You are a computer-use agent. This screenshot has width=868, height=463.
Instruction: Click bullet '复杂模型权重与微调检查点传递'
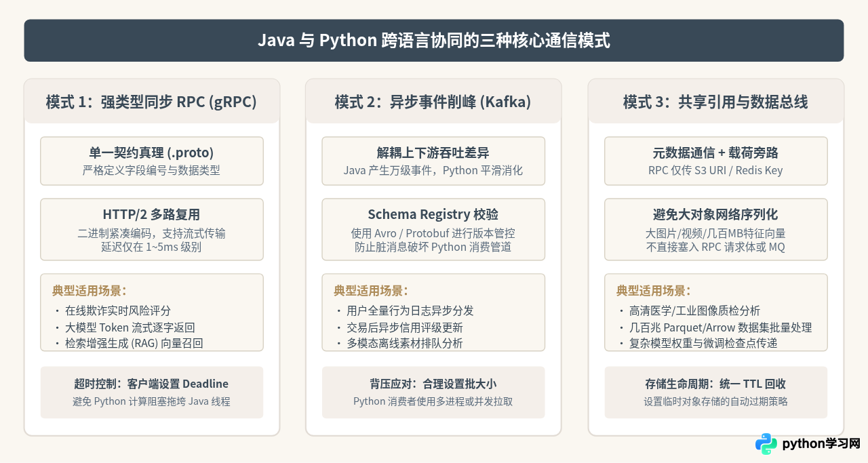point(703,343)
